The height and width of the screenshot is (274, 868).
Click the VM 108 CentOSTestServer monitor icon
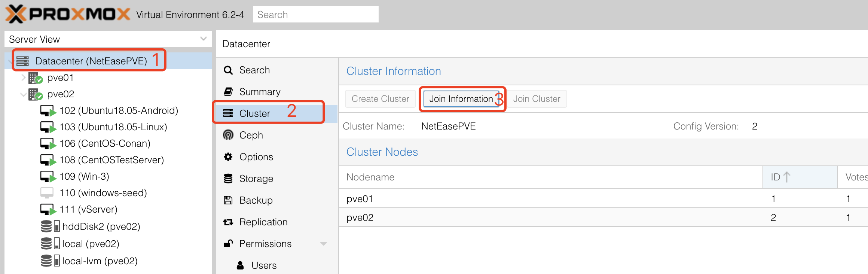pyautogui.click(x=48, y=160)
